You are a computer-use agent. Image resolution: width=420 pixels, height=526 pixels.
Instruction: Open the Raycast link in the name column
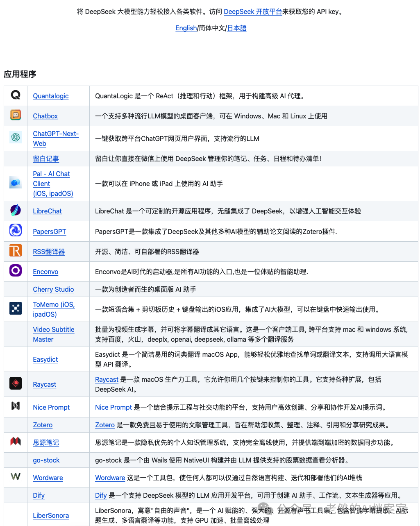point(45,384)
